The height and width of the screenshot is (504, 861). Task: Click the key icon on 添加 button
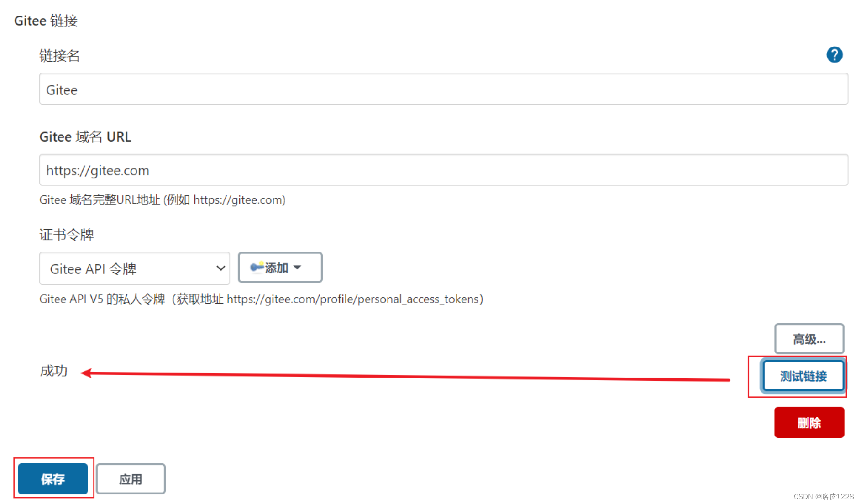click(257, 267)
